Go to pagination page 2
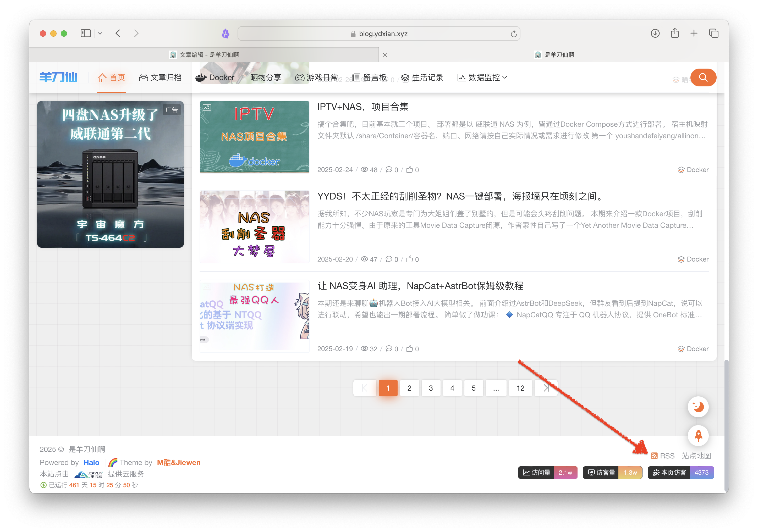 (x=409, y=388)
